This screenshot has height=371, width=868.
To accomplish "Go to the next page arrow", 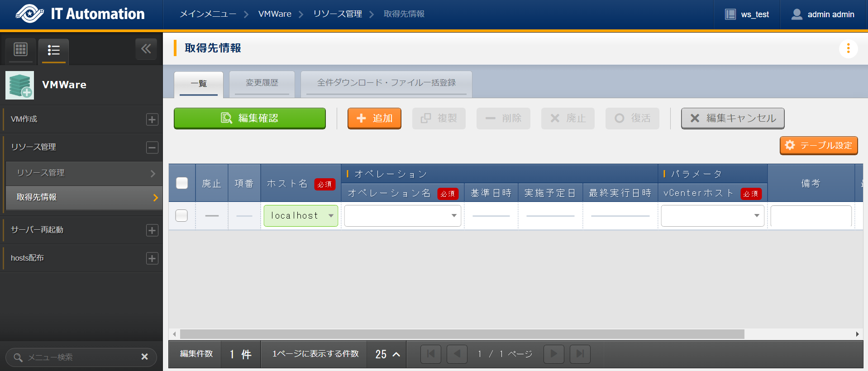I will click(553, 354).
